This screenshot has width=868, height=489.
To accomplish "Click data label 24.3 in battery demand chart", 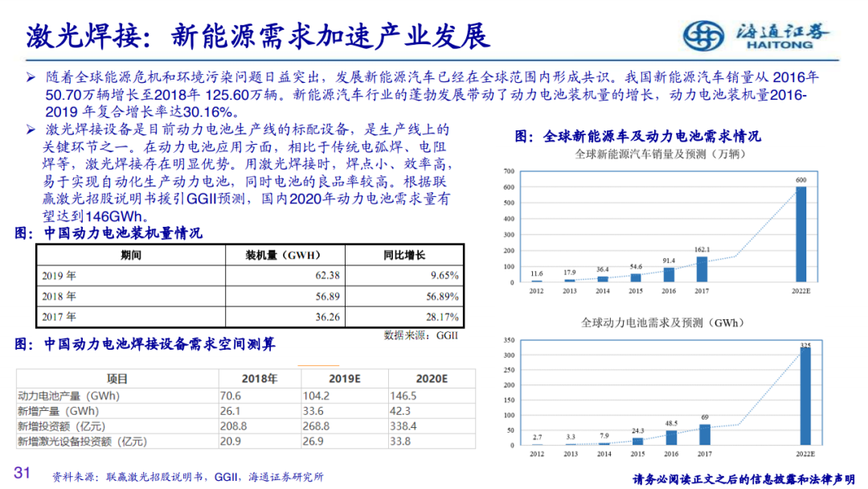I will pyautogui.click(x=637, y=430).
